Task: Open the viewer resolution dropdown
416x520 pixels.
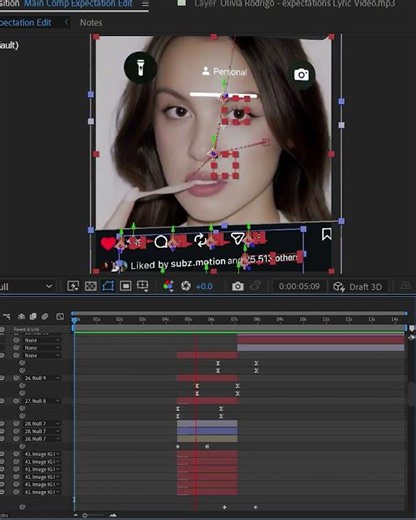Action: pyautogui.click(x=27, y=286)
